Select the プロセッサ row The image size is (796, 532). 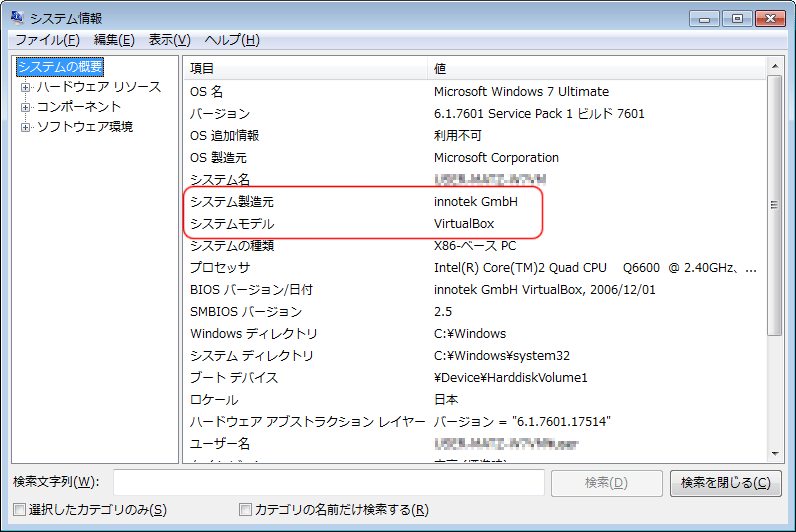click(475, 268)
